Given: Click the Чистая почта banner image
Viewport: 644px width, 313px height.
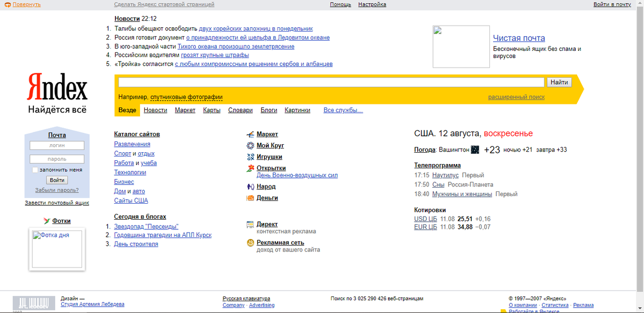Looking at the screenshot, I should pyautogui.click(x=462, y=47).
